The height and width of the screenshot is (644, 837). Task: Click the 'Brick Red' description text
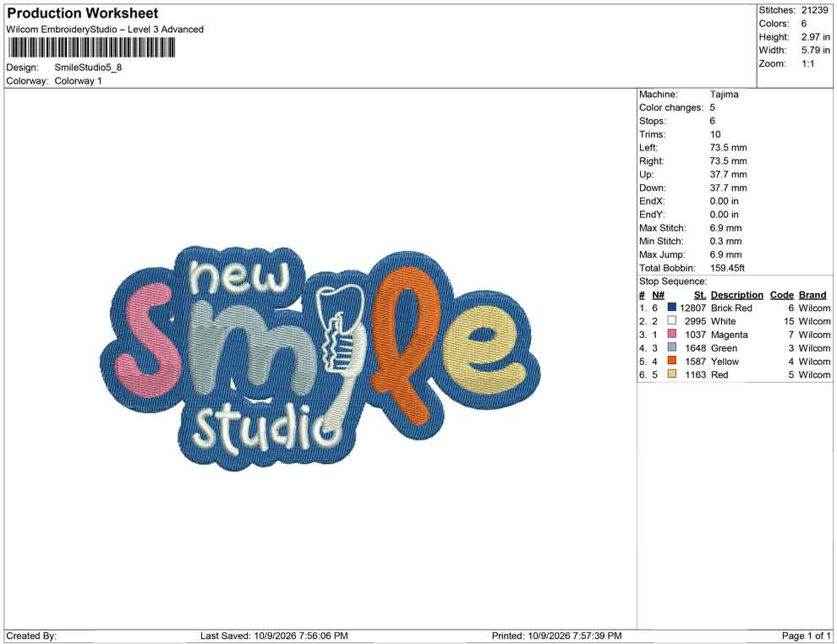pos(730,308)
